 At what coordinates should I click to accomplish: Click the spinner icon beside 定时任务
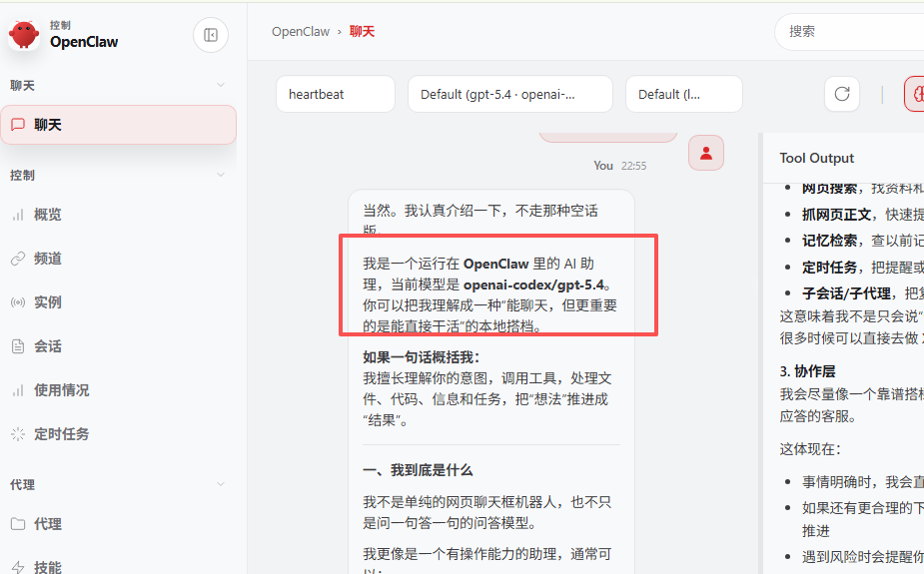[x=18, y=434]
